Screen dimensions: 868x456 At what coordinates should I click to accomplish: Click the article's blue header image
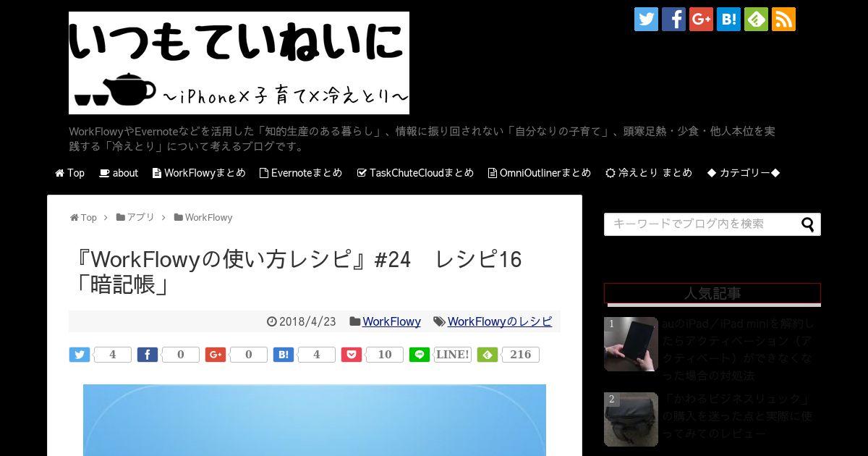315,420
